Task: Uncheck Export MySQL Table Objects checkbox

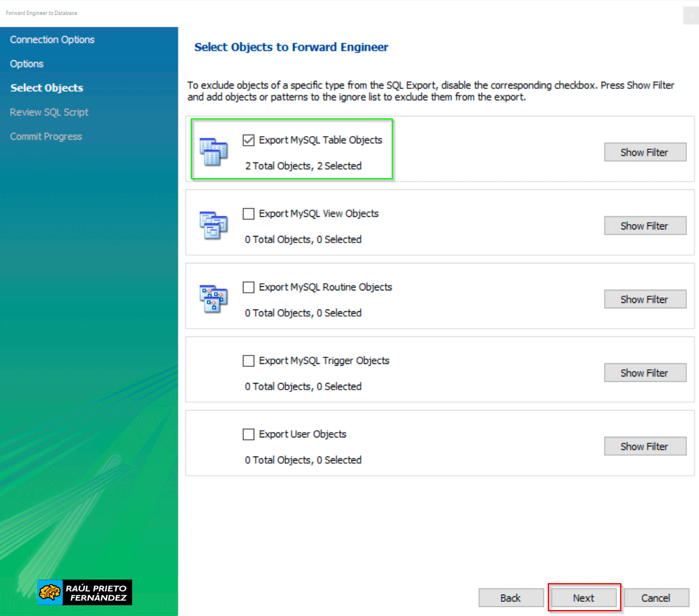Action: [249, 140]
